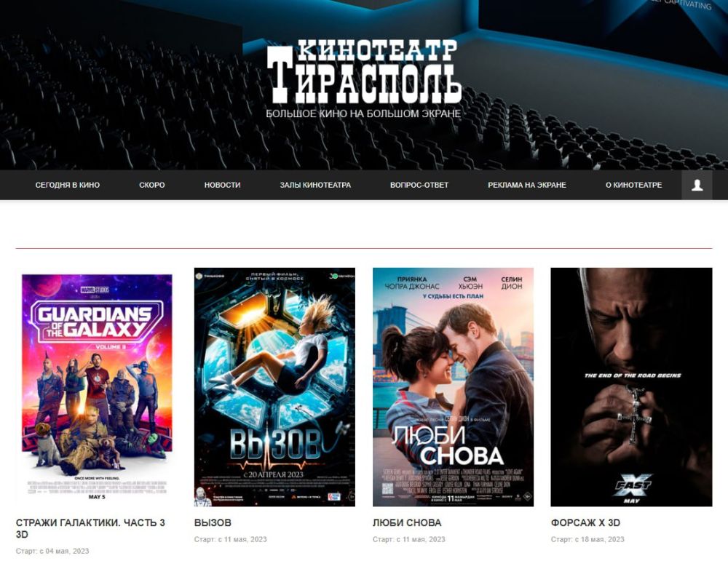
Task: Open the user account icon
Action: [x=697, y=186]
